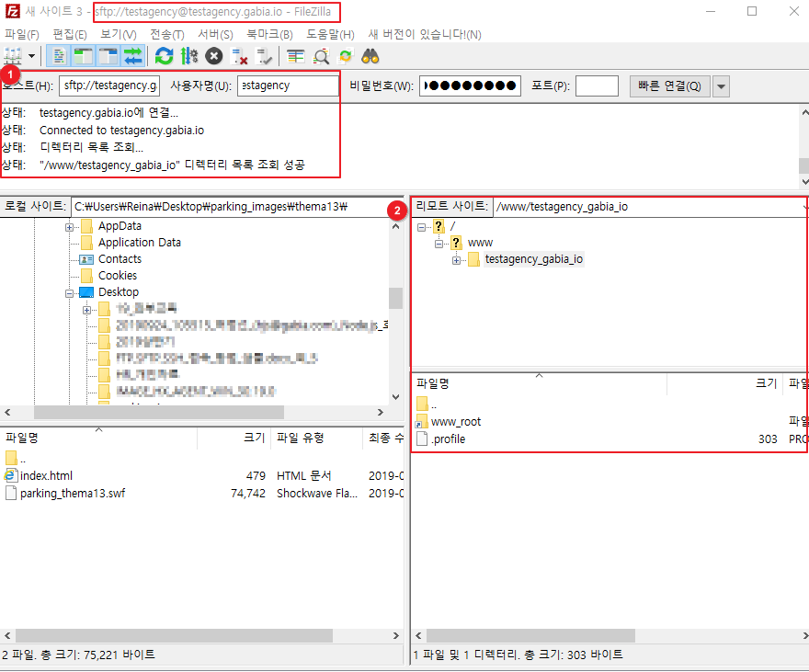Toggle synchronized browsing
The width and height of the screenshot is (809, 672).
click(x=346, y=56)
